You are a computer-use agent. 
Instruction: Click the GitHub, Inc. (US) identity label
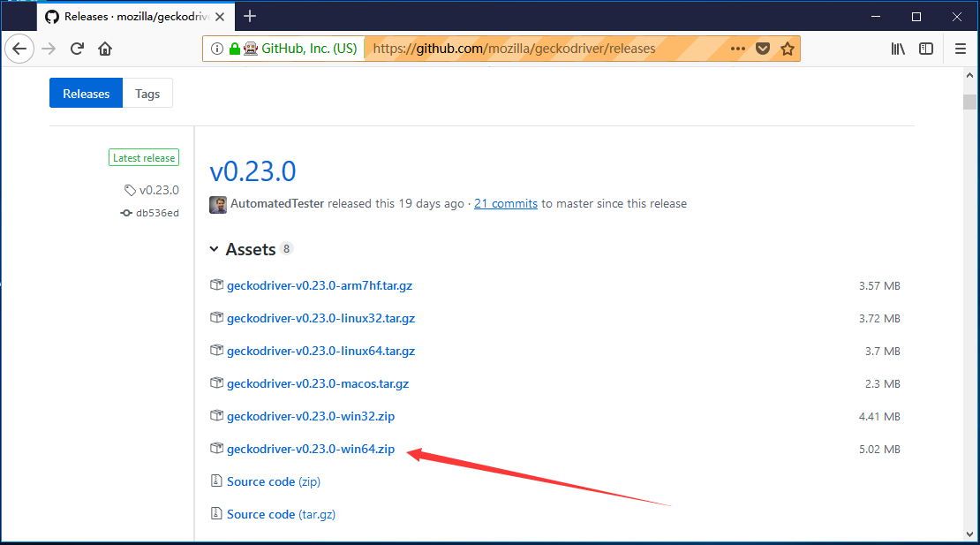tap(309, 49)
